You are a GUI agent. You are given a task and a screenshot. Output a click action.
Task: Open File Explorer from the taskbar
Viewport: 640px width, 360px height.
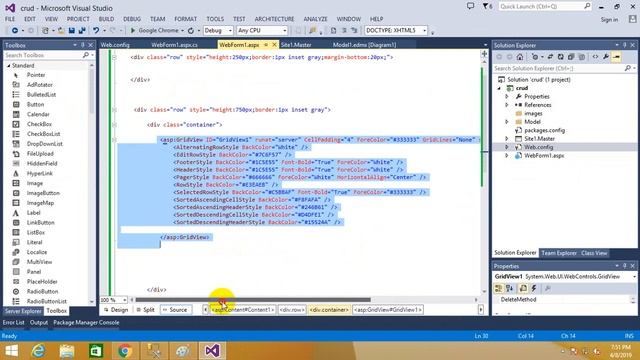(67, 351)
